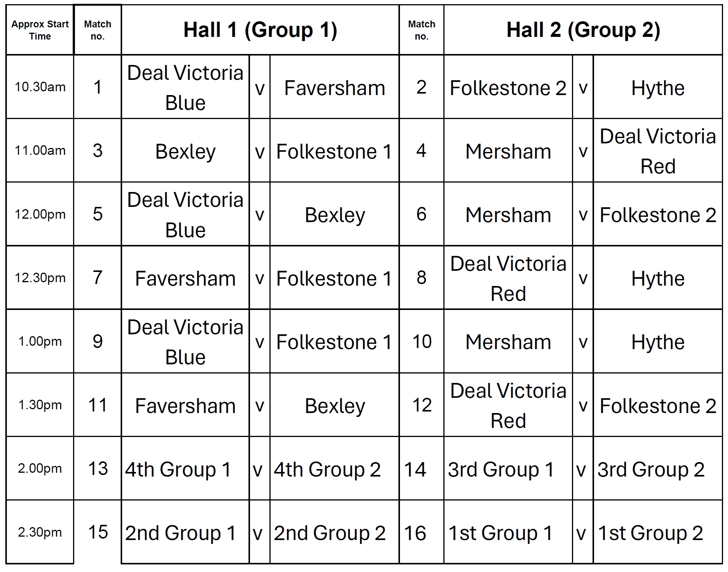The image size is (728, 572).
Task: Click Faversham in match 1 row
Action: tap(335, 88)
